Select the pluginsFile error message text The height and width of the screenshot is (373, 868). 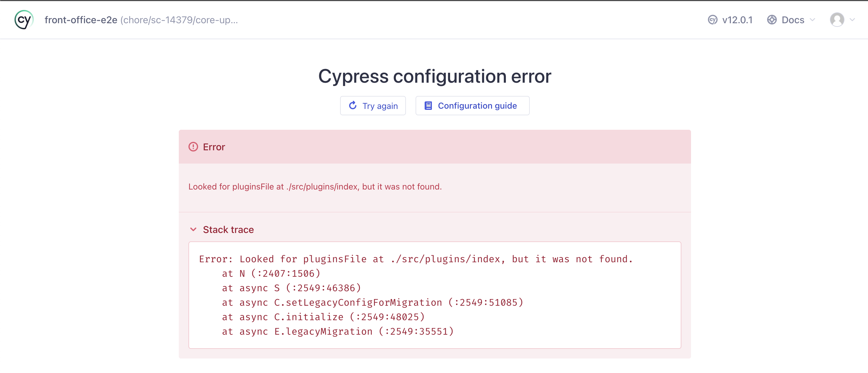tap(315, 186)
